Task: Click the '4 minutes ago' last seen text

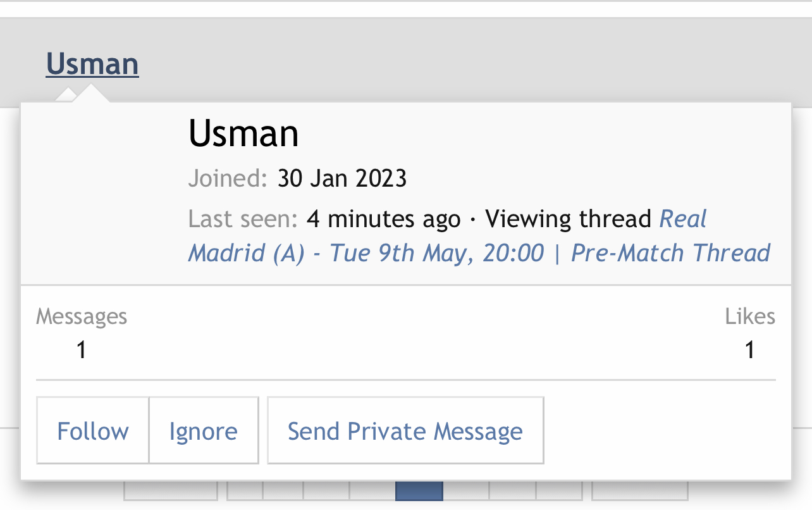Action: click(384, 219)
